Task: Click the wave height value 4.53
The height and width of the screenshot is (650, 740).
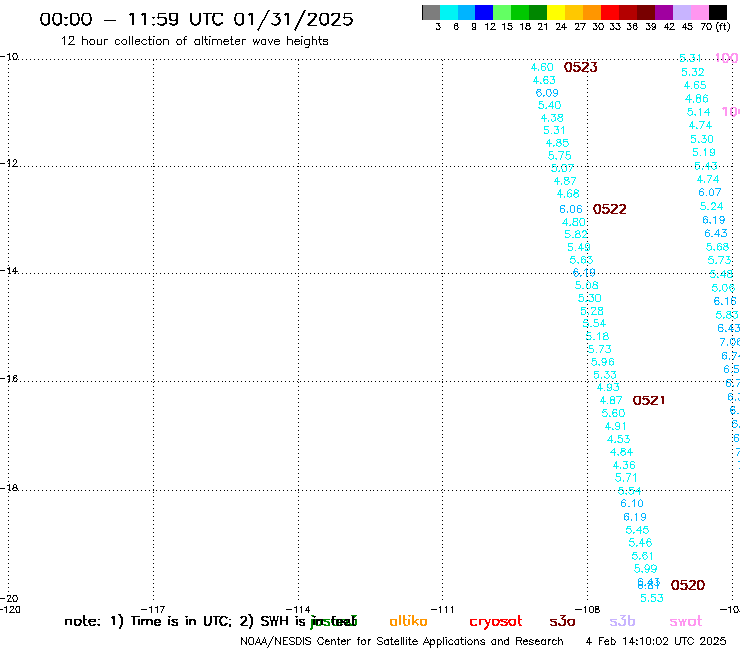Action: 618,439
